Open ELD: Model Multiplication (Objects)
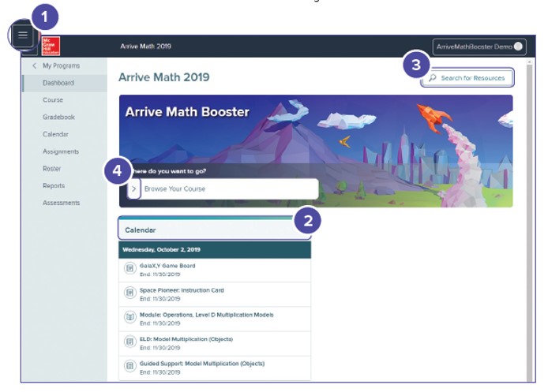This screenshot has height=392, width=548. [215, 343]
